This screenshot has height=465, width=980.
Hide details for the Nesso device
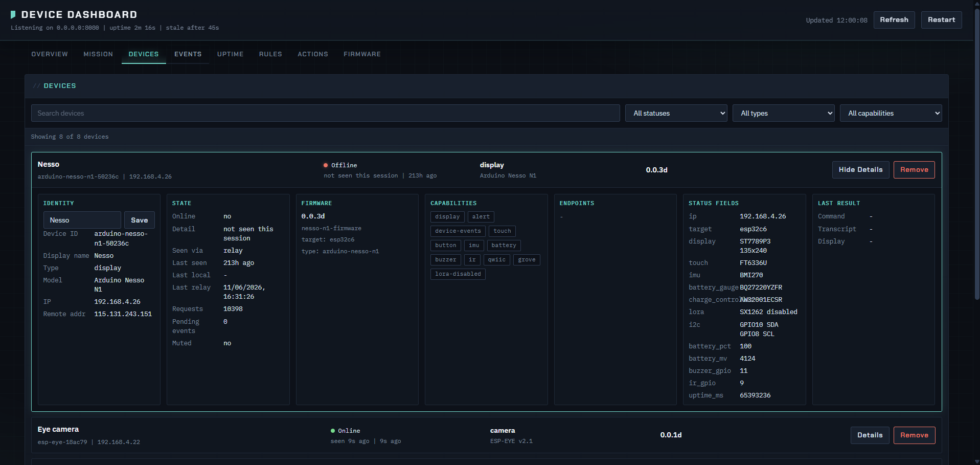pyautogui.click(x=860, y=170)
